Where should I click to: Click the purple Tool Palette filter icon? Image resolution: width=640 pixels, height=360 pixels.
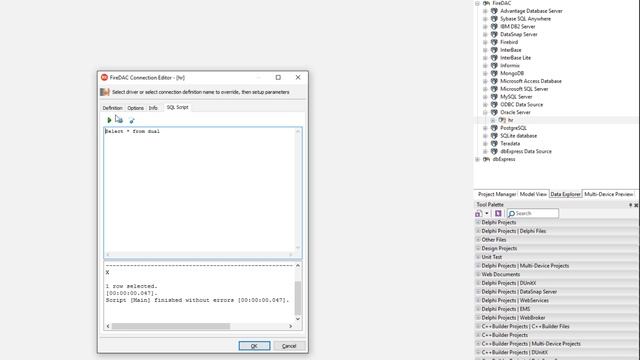coord(498,213)
